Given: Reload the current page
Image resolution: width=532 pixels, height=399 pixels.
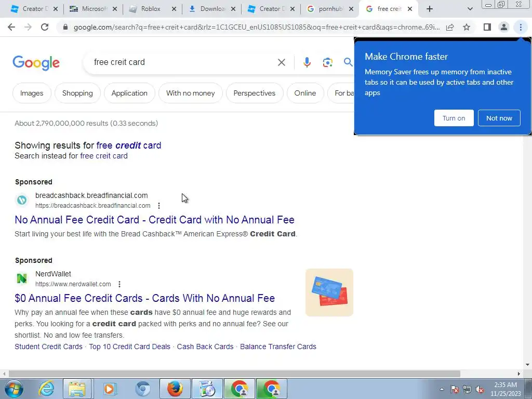Looking at the screenshot, I should (x=45, y=27).
